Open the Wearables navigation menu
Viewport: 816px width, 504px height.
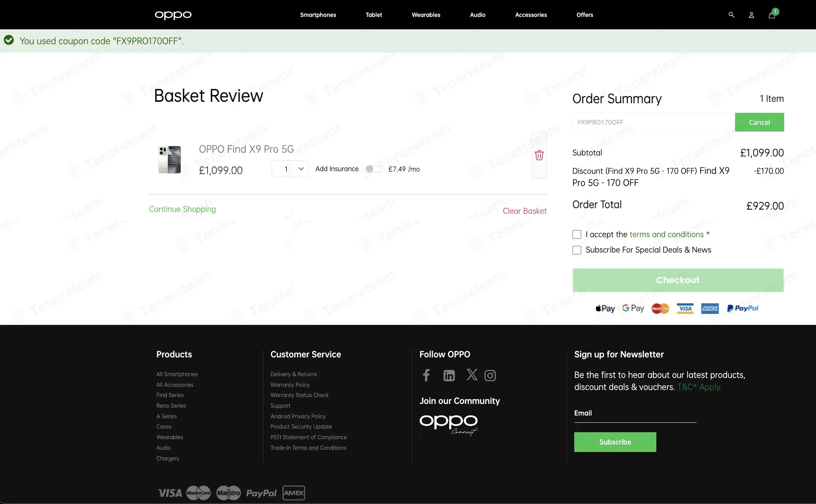426,15
